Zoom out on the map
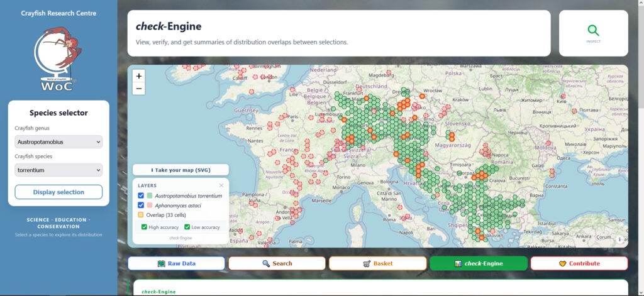This screenshot has height=296, width=644. tap(139, 89)
